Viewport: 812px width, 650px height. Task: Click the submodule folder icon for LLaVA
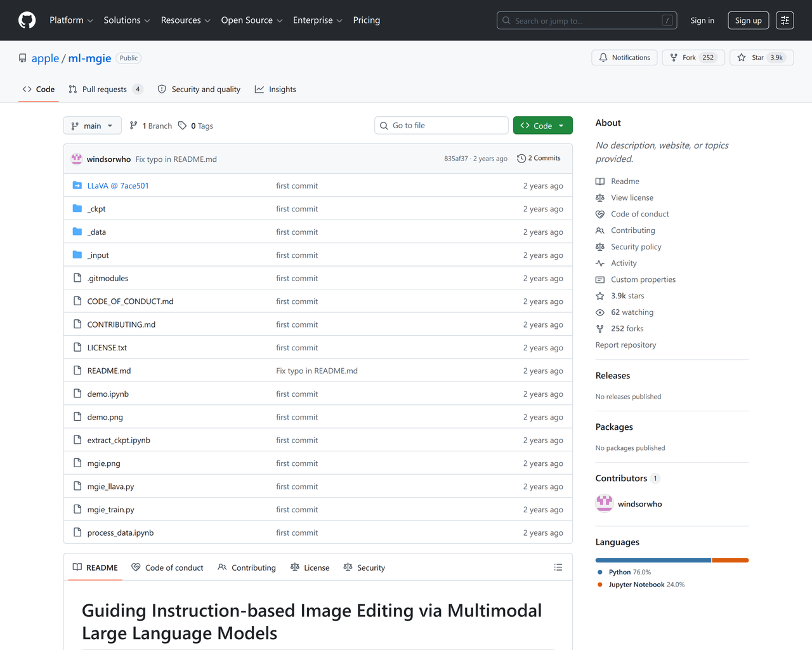pyautogui.click(x=77, y=185)
